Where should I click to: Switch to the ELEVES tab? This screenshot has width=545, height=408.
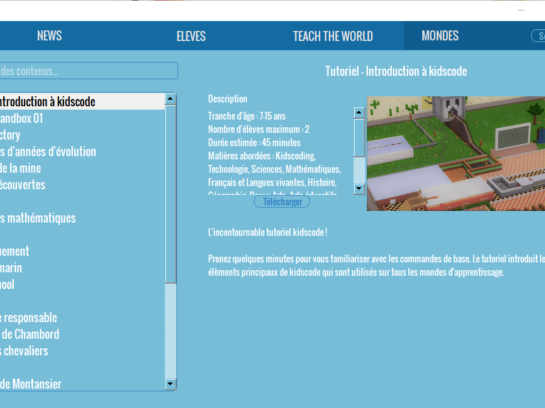tap(191, 36)
